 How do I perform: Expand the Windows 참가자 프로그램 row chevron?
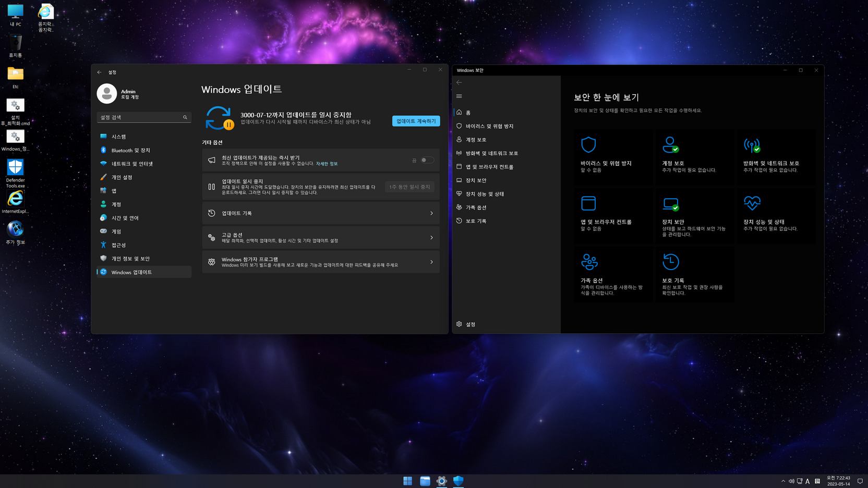tap(431, 262)
